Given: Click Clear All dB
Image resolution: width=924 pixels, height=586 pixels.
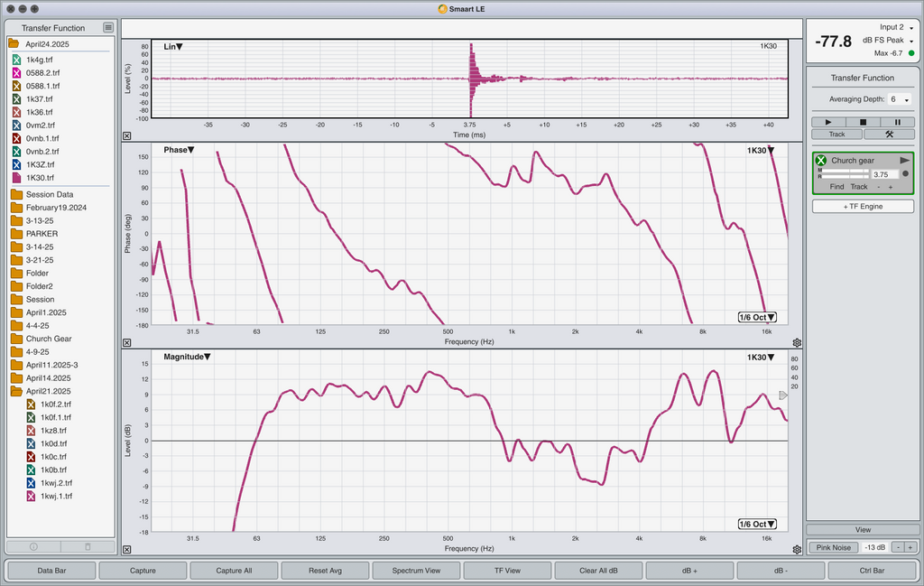Looking at the screenshot, I should 599,571.
